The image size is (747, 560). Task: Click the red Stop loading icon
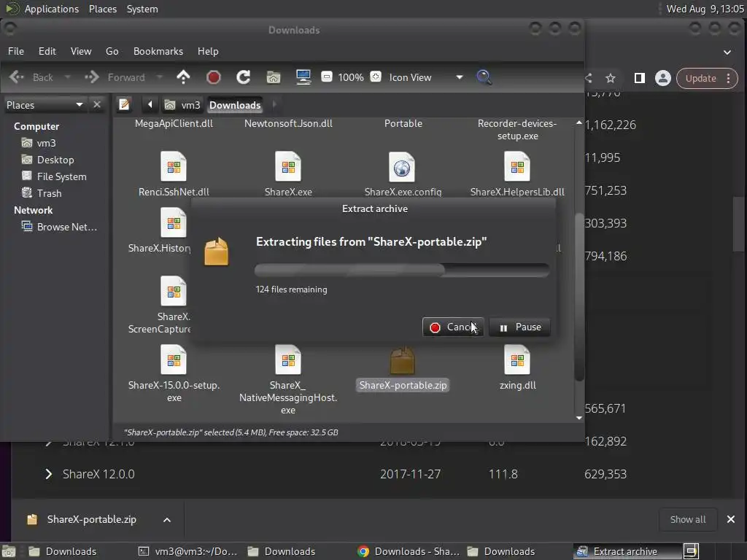pyautogui.click(x=214, y=77)
